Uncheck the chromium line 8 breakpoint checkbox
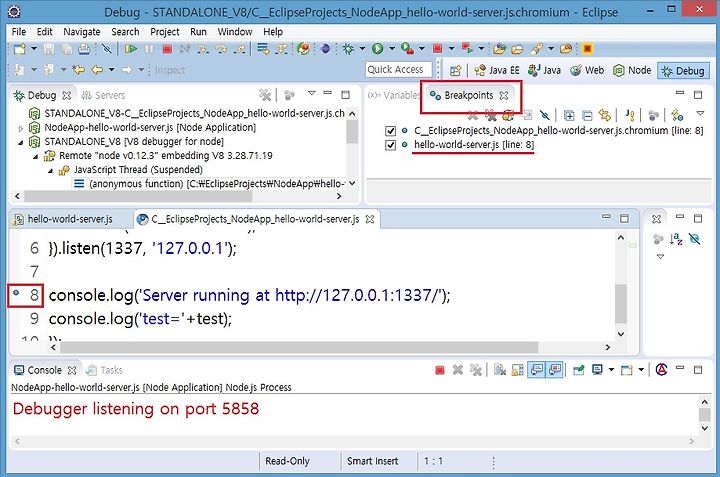Screen dimensions: 720x477 (x=390, y=131)
